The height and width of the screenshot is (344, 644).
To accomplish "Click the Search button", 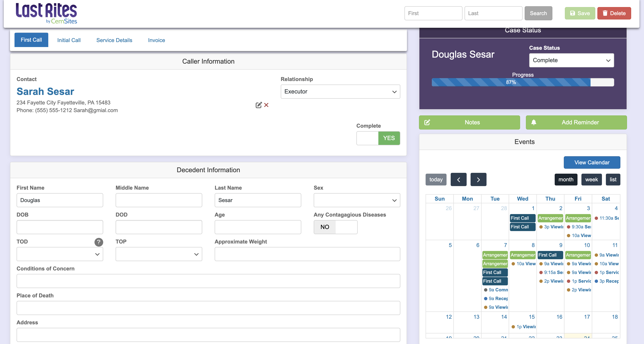I will [x=538, y=13].
